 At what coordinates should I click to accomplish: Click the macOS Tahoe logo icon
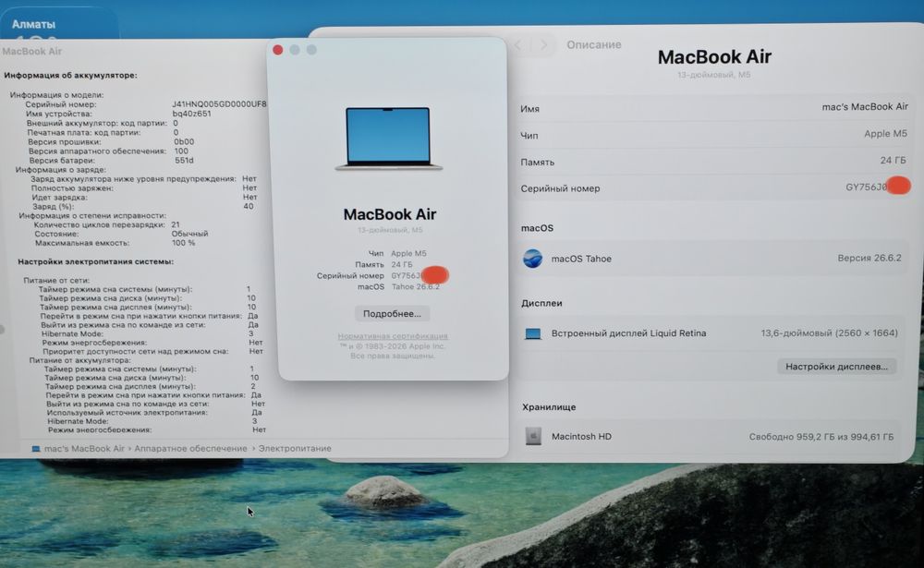533,258
